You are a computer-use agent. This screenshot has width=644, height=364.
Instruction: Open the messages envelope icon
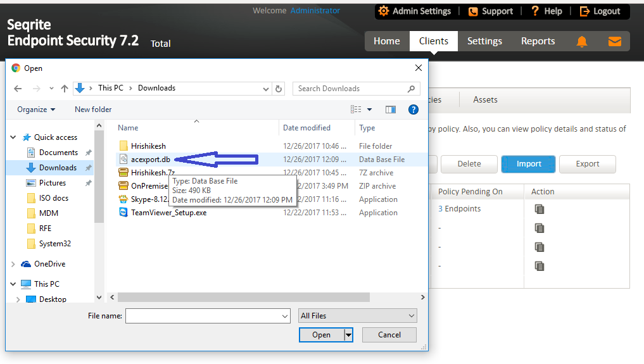tap(614, 41)
